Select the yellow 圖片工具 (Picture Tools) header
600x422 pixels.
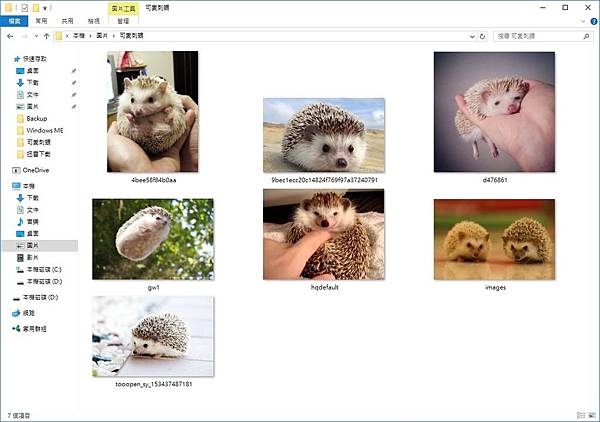click(x=123, y=8)
